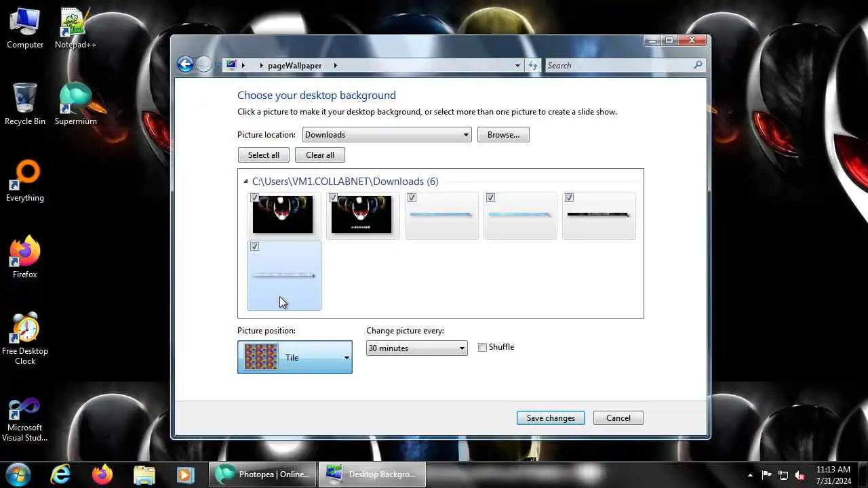Uncheck the second alien wallpaper checkbox
This screenshot has width=868, height=488.
333,198
